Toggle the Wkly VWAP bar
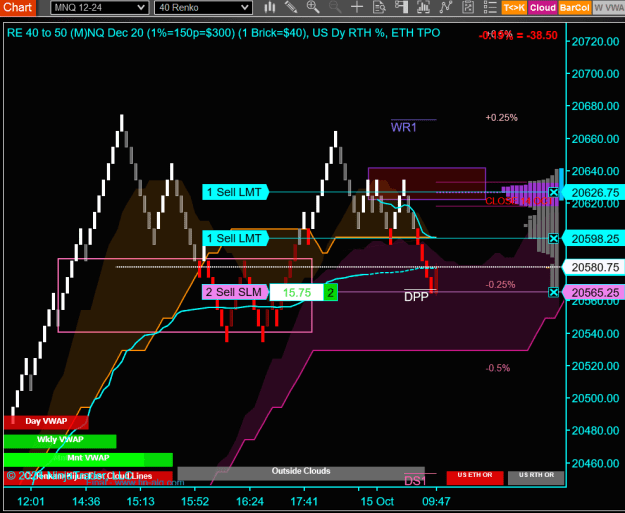 coord(60,440)
